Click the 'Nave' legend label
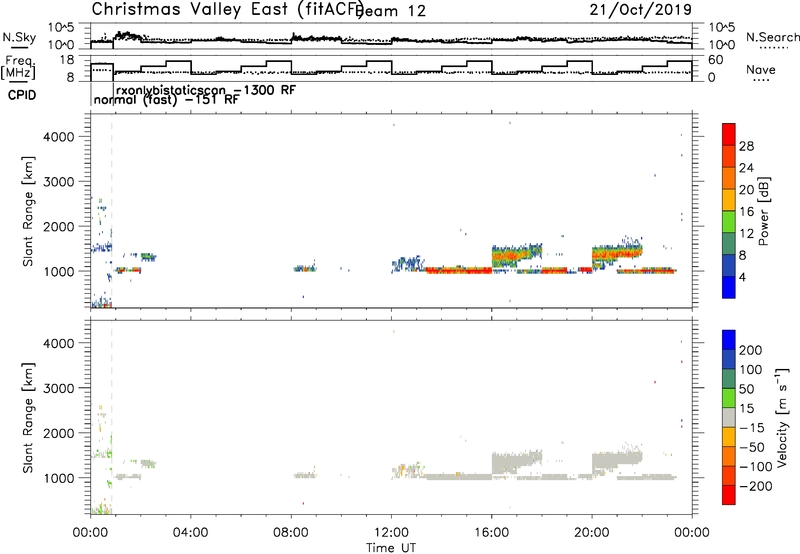 (x=761, y=70)
